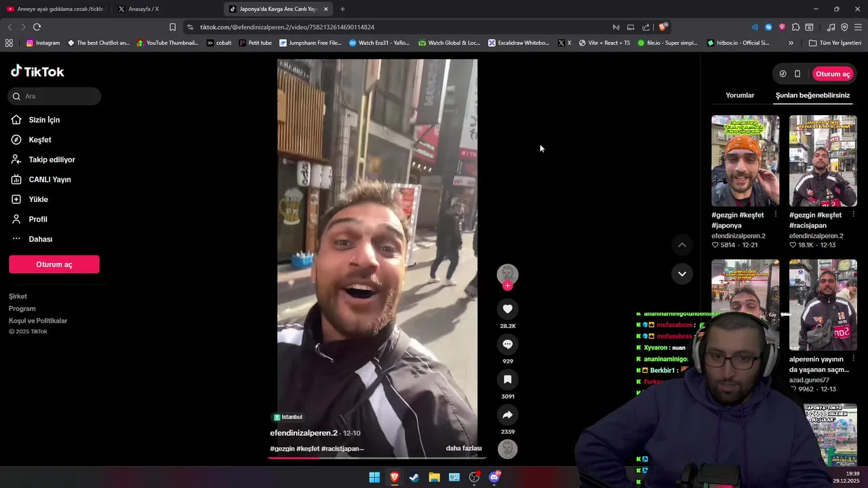Open Yükle in the sidebar
The width and height of the screenshot is (868, 488).
(x=38, y=199)
